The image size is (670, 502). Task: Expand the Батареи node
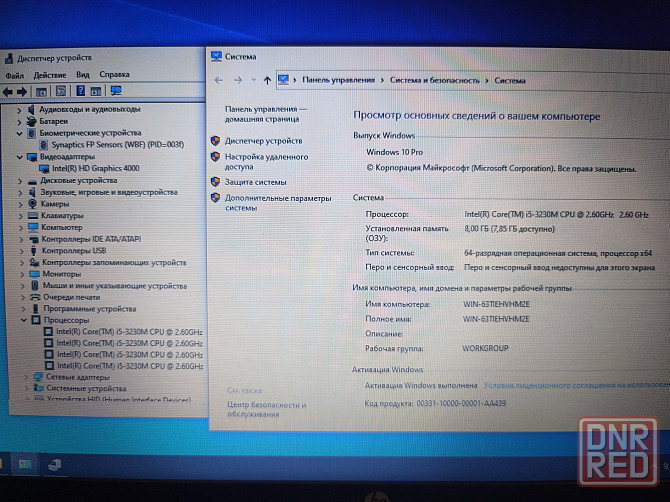tap(19, 122)
